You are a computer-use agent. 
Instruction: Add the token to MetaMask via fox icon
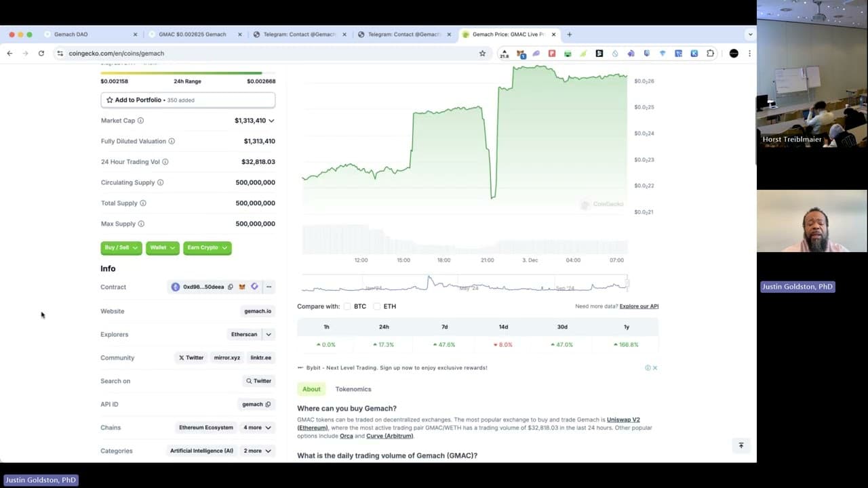(242, 287)
